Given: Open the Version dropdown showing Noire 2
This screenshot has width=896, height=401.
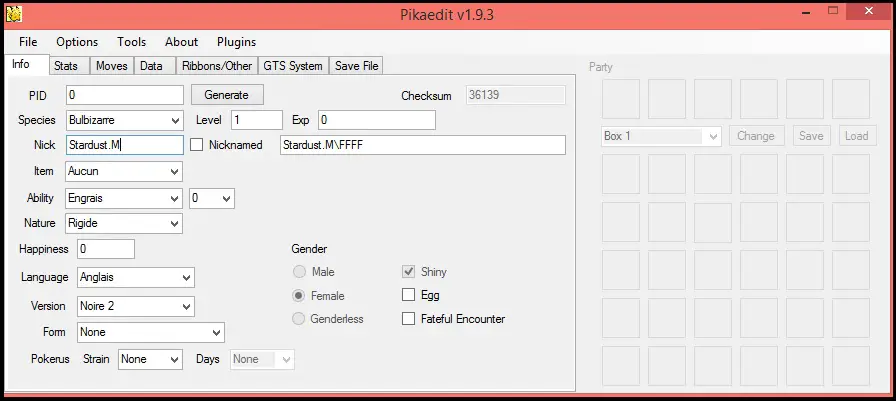Looking at the screenshot, I should [x=136, y=306].
